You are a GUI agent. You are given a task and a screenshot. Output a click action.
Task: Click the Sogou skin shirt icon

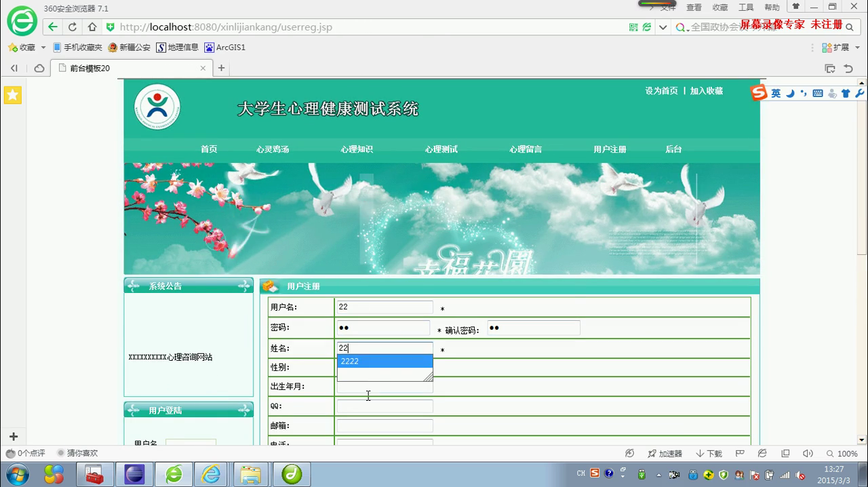click(846, 94)
